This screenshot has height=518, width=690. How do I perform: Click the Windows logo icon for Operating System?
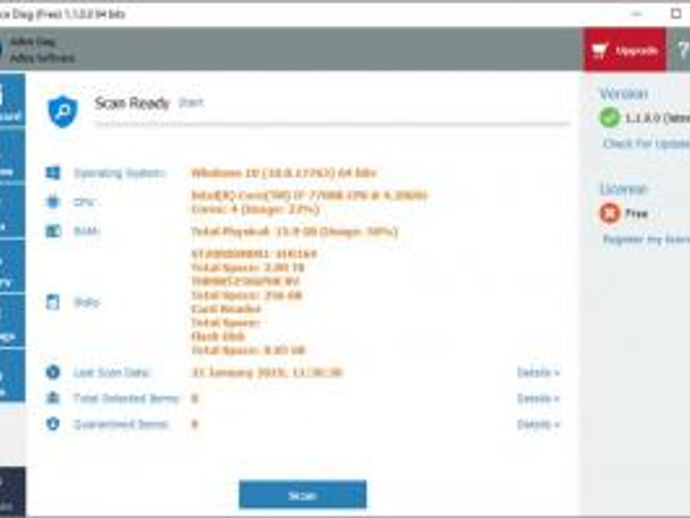(x=53, y=173)
